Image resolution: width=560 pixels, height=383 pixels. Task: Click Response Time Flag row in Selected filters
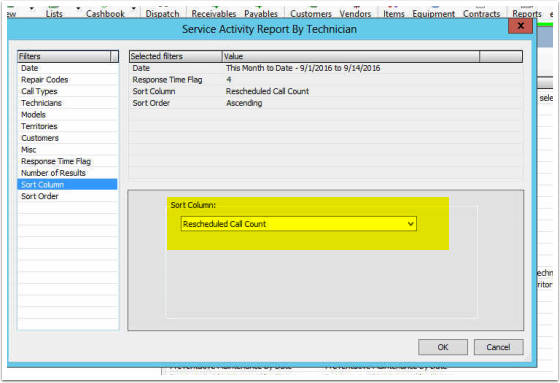point(326,80)
